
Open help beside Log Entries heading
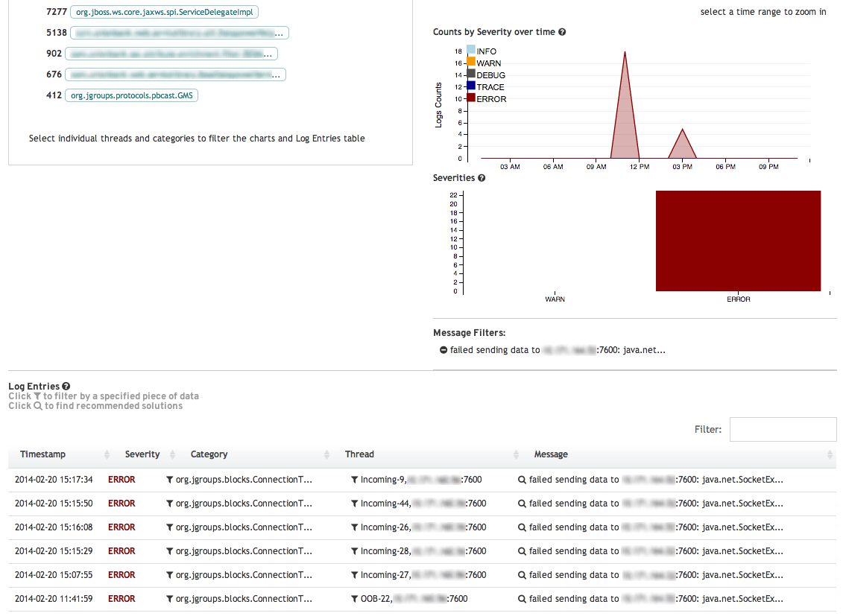[68, 386]
